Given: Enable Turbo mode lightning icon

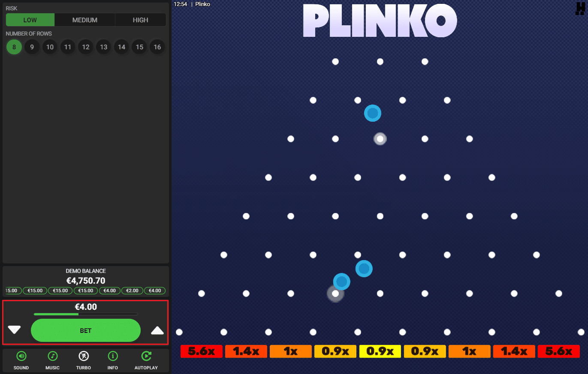Looking at the screenshot, I should point(84,356).
